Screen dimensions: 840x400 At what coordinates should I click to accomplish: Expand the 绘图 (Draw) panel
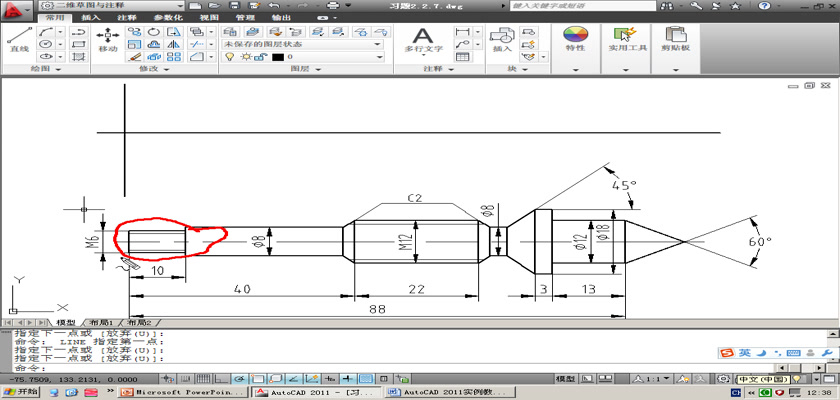click(46, 70)
